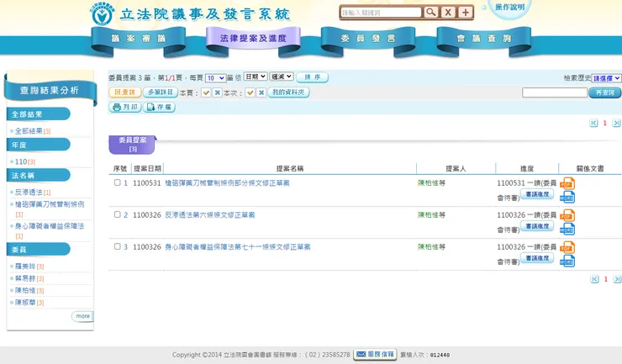Viewport: 622px width, 364px height.
Task: Click the 服務信箱 service mailbox button
Action: [x=375, y=354]
